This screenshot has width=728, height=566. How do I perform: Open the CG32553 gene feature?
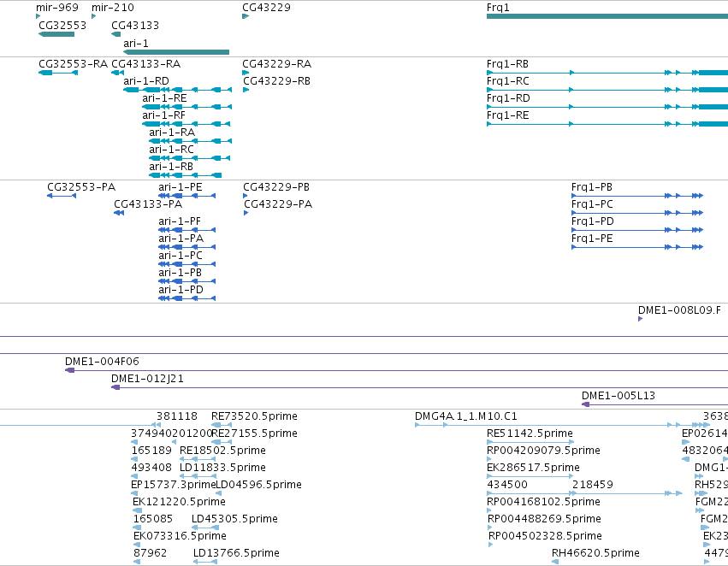click(56, 34)
